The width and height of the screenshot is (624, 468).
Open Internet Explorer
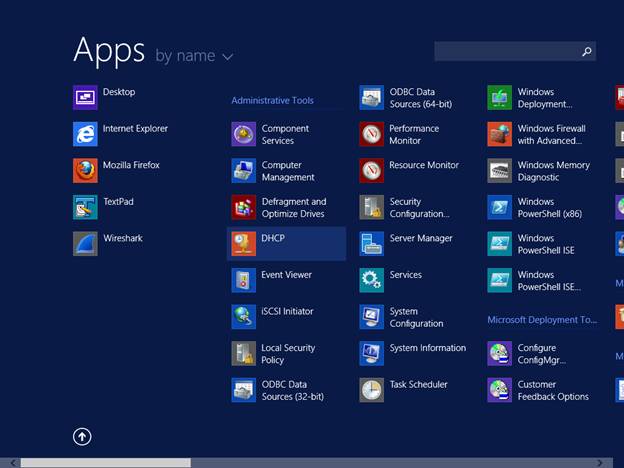click(120, 133)
